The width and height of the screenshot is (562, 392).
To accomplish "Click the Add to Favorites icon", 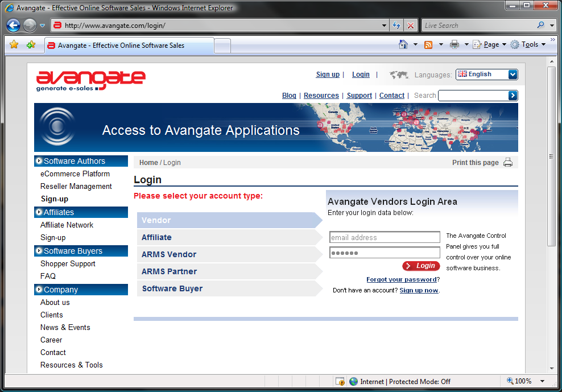I will pos(31,45).
